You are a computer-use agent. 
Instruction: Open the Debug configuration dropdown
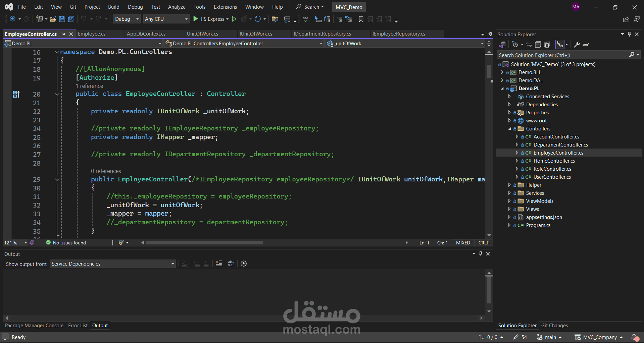click(127, 19)
